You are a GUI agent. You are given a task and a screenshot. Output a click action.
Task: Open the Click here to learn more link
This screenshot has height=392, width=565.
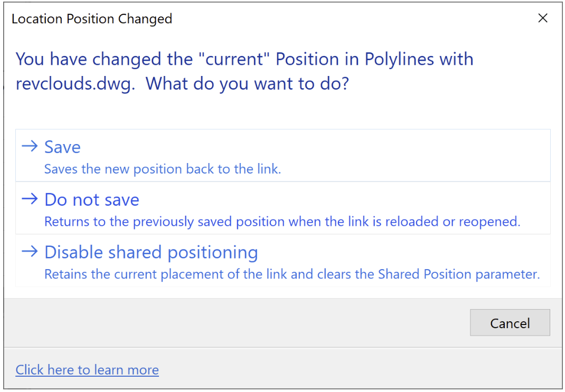point(87,370)
